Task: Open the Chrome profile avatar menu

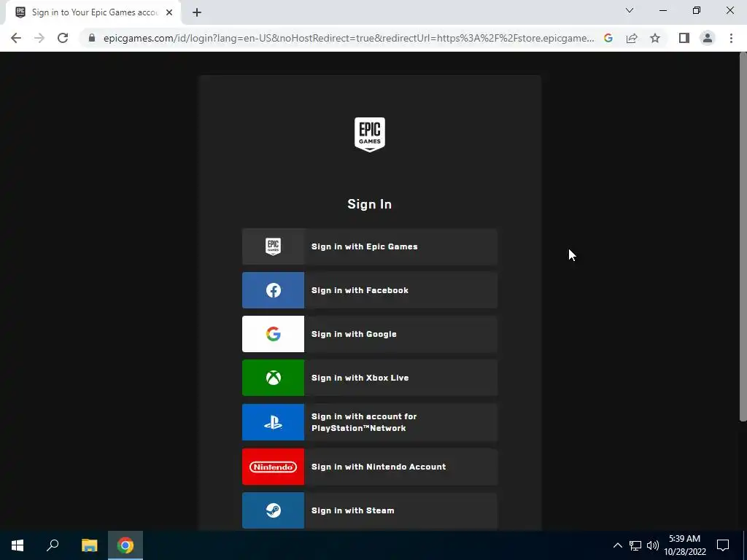Action: coord(708,38)
